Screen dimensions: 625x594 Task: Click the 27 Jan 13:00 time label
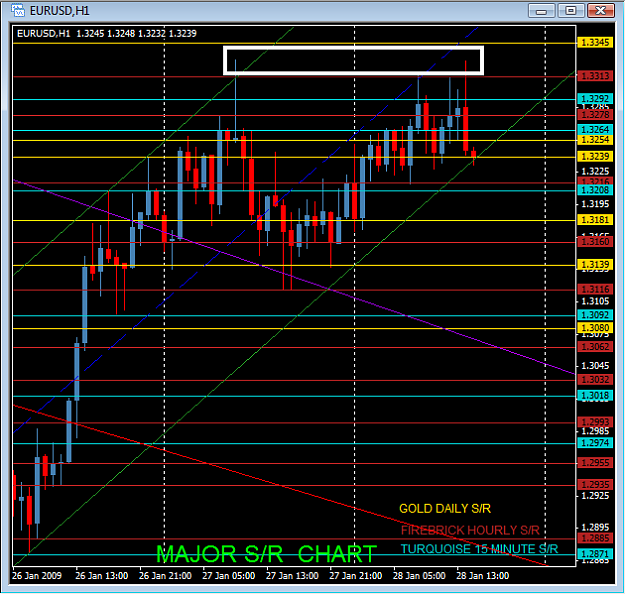coord(292,576)
